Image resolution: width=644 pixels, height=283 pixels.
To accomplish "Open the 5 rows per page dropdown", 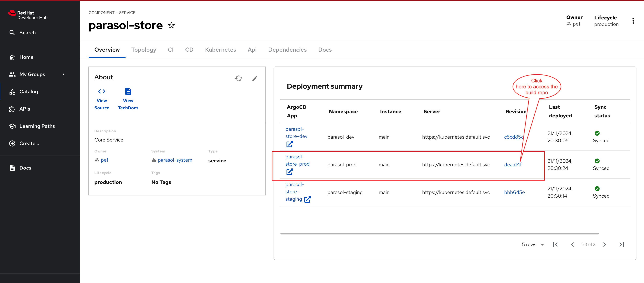I will coord(533,245).
